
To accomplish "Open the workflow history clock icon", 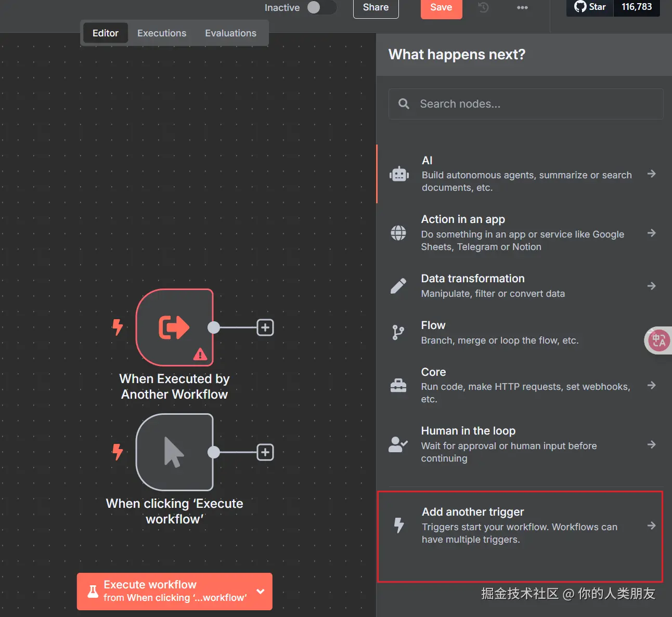I will click(x=483, y=7).
